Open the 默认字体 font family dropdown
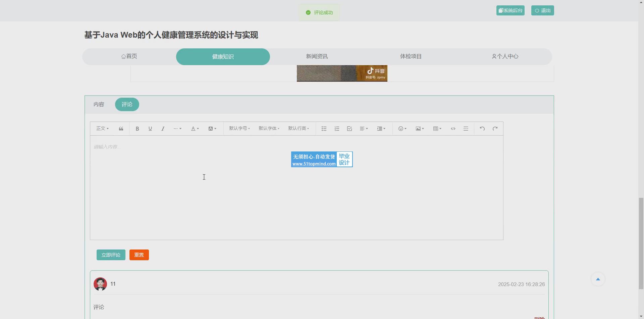This screenshot has height=319, width=644. (x=269, y=129)
